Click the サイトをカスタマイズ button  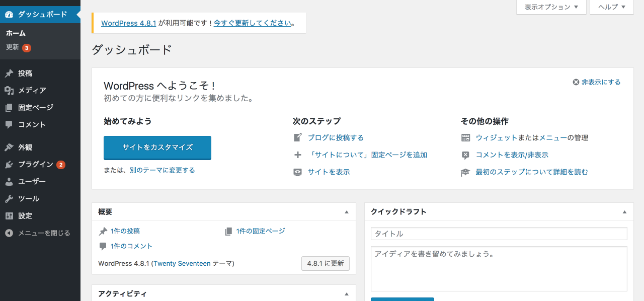coord(157,147)
